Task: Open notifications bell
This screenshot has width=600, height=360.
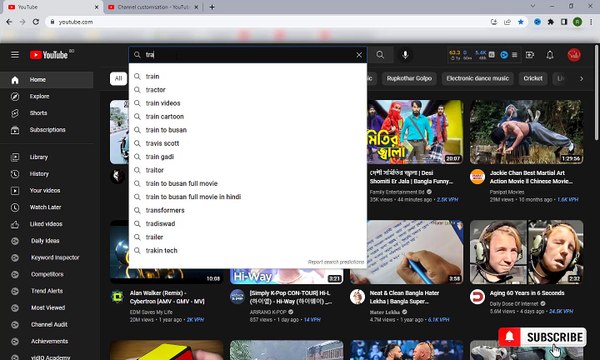Action: 550,55
